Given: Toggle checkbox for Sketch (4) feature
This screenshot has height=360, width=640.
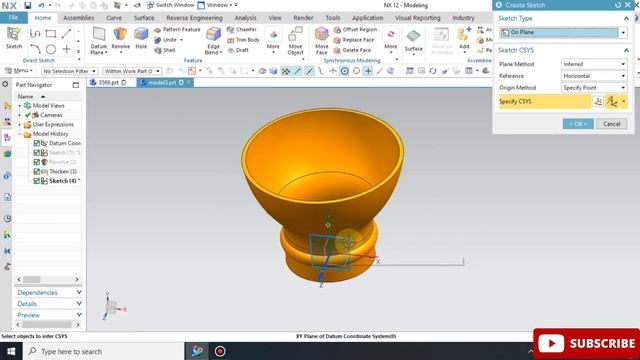Looking at the screenshot, I should (36, 181).
